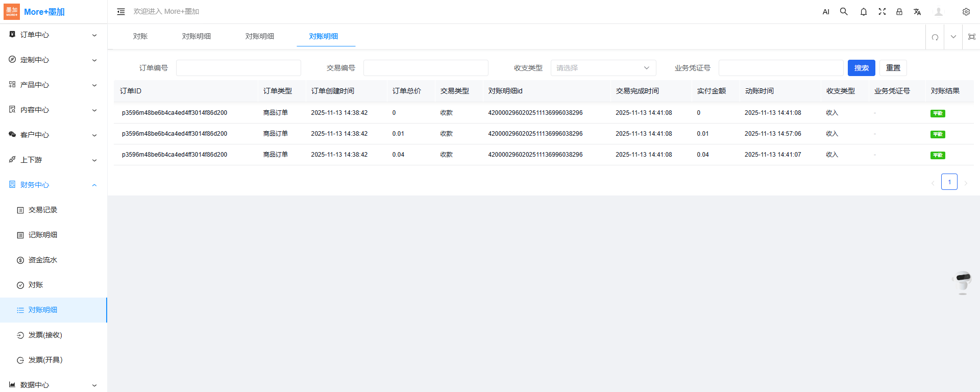Click the sidebar collapse menu icon
The height and width of the screenshot is (392, 980).
pos(121,12)
